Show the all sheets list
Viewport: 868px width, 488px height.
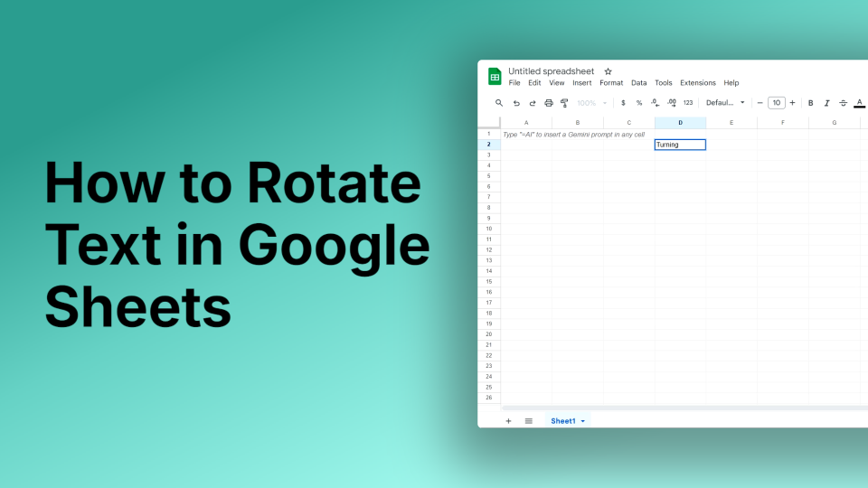tap(529, 421)
